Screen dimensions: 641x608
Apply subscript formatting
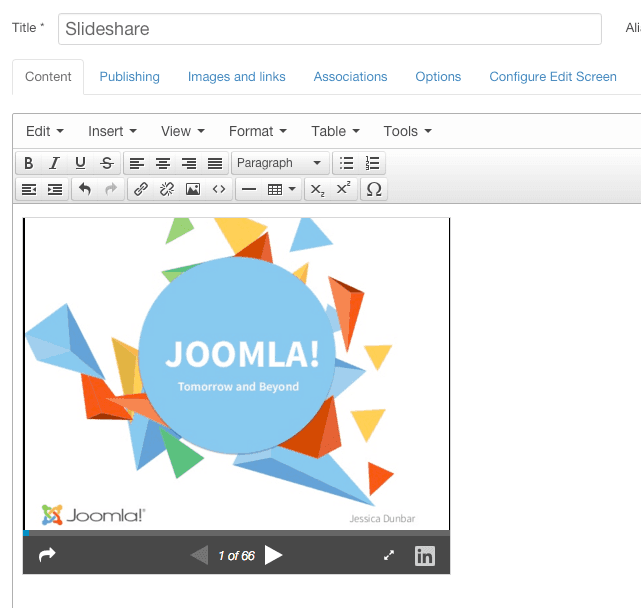318,189
